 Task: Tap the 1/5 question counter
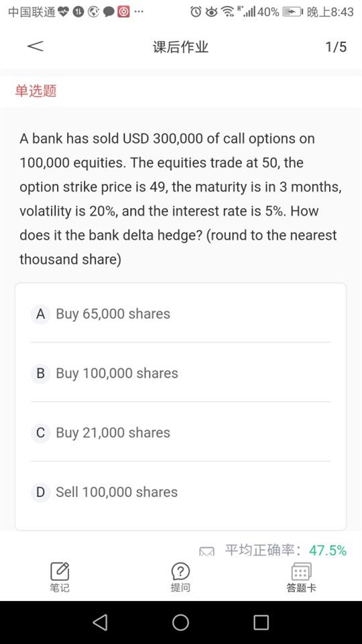click(x=336, y=47)
